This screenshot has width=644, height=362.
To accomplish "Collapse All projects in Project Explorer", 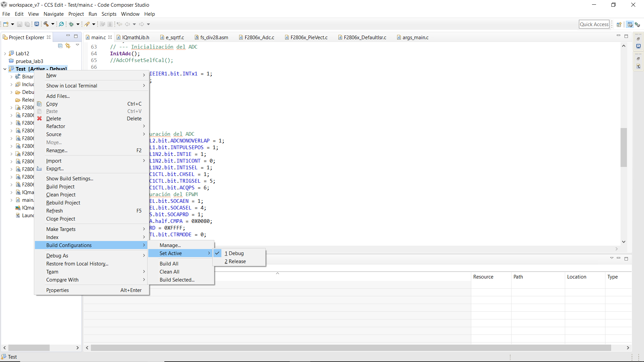I will click(x=60, y=46).
